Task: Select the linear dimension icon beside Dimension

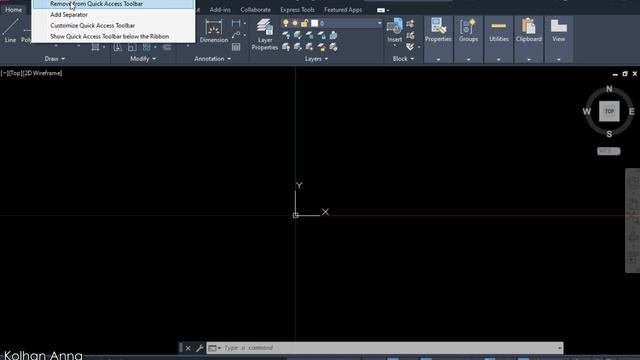Action: tap(236, 23)
